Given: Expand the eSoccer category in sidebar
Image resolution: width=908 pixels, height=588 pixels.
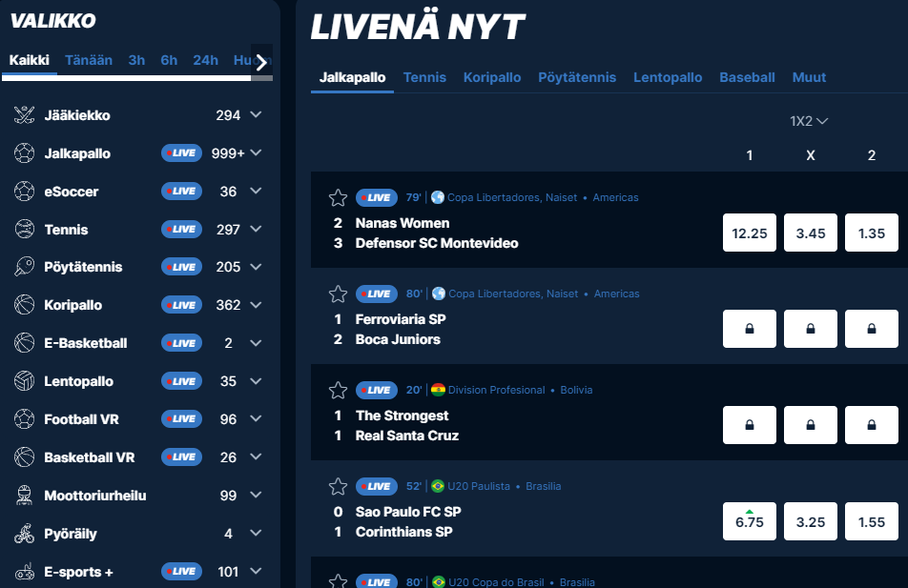Looking at the screenshot, I should 256,192.
